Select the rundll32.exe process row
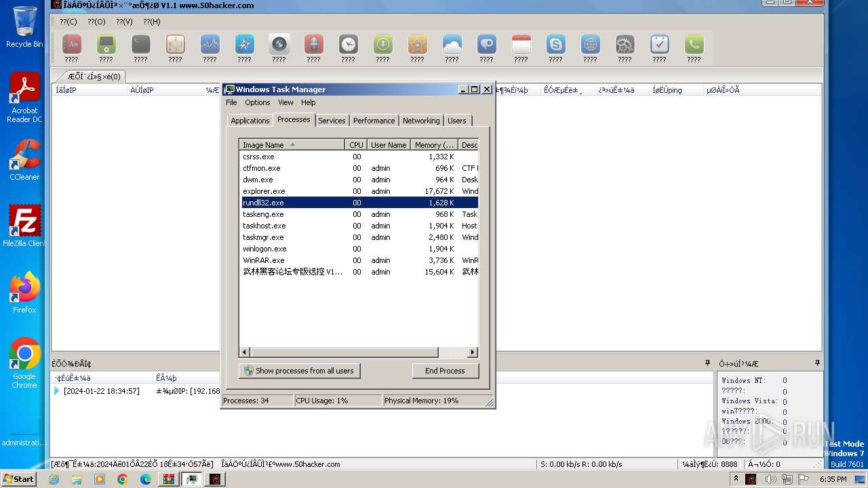 pos(359,203)
